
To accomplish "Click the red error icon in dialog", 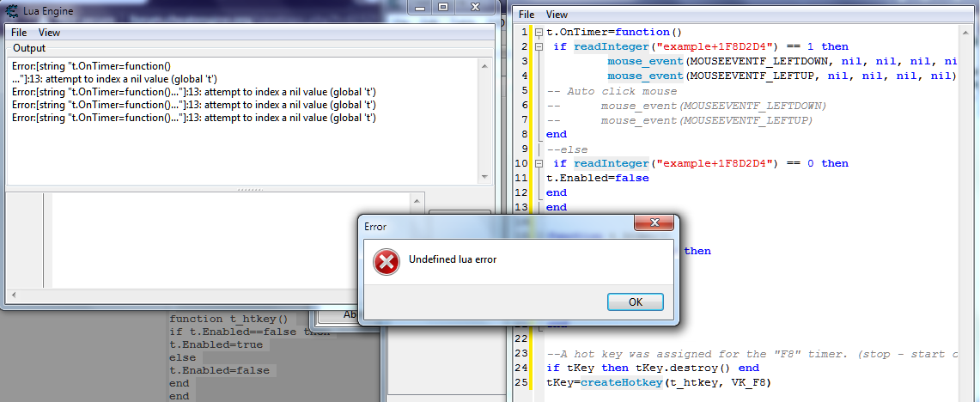I will 387,261.
